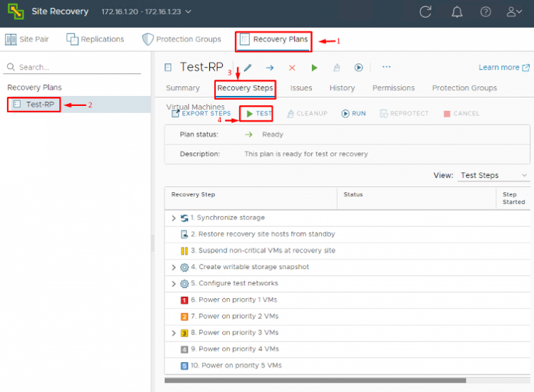
Task: Click the green arrow Ready status icon
Action: click(x=248, y=134)
